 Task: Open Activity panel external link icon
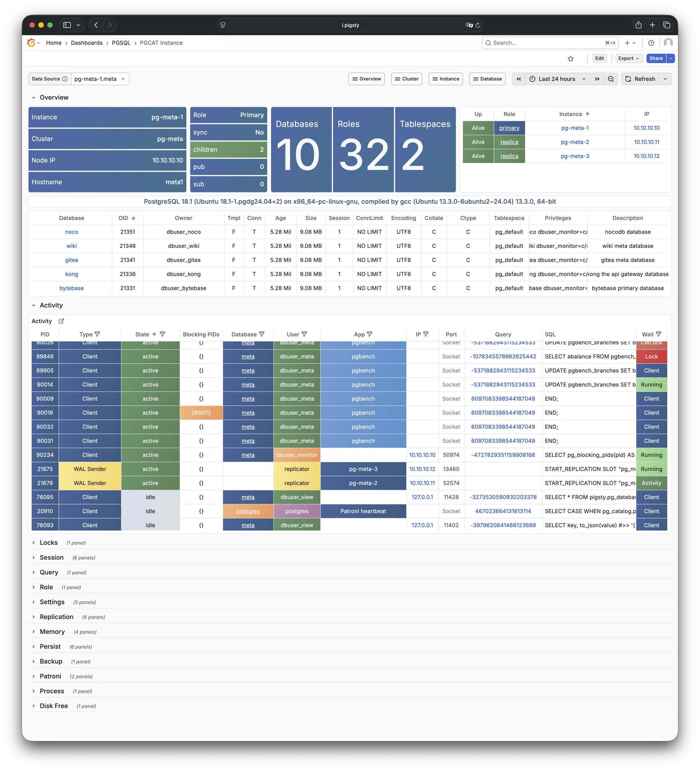[x=61, y=321]
